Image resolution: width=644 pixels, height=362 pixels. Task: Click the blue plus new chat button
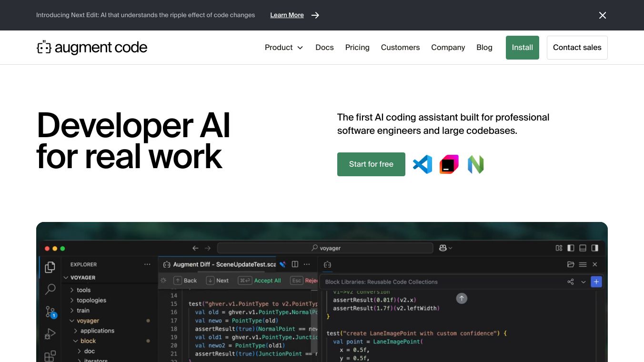point(596,282)
